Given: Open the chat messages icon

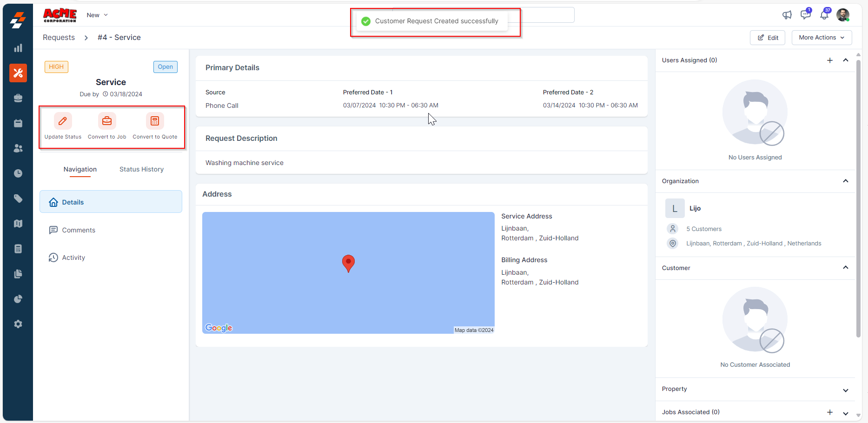Looking at the screenshot, I should 805,15.
